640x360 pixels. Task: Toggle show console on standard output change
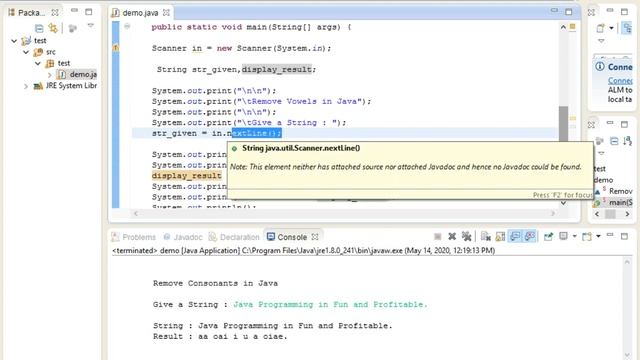click(x=515, y=236)
